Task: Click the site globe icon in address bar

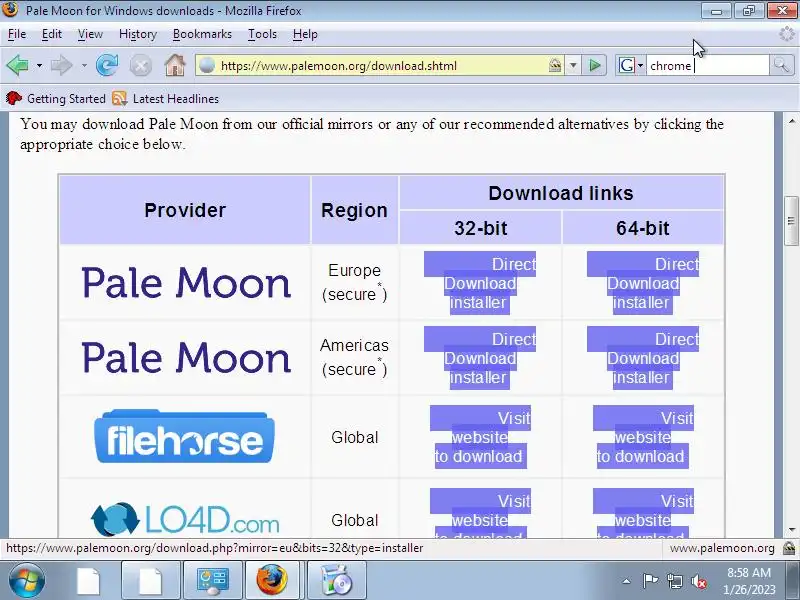Action: point(207,65)
